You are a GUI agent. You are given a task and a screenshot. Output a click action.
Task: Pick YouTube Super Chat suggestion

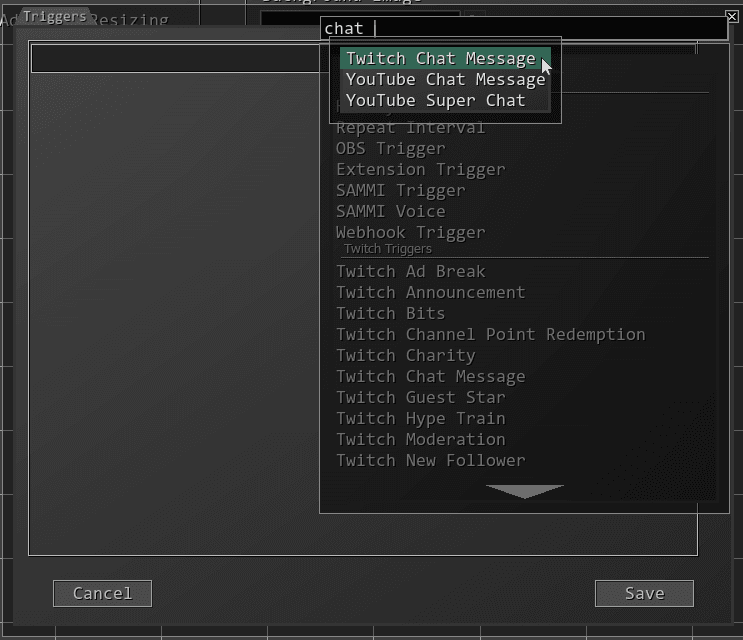pyautogui.click(x=445, y=100)
